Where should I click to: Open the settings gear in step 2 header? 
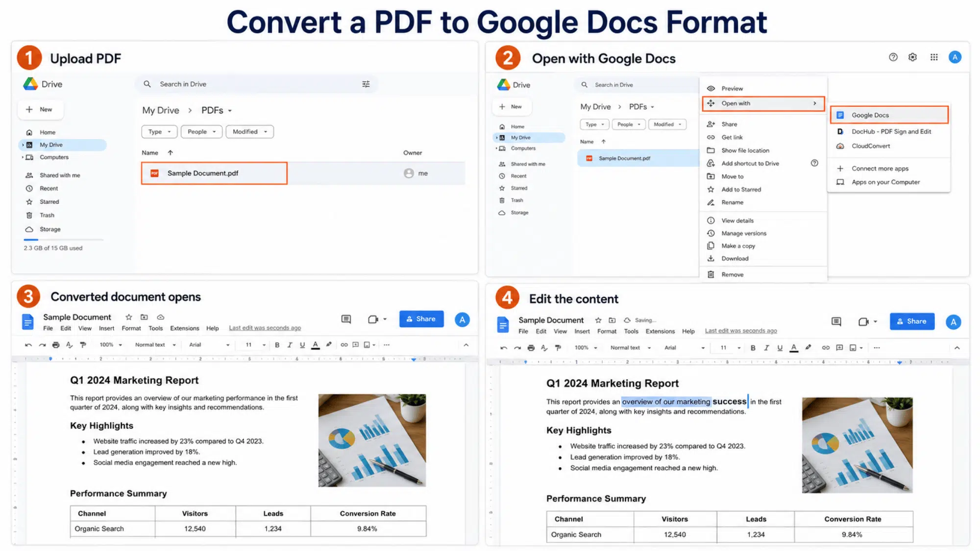pyautogui.click(x=912, y=57)
